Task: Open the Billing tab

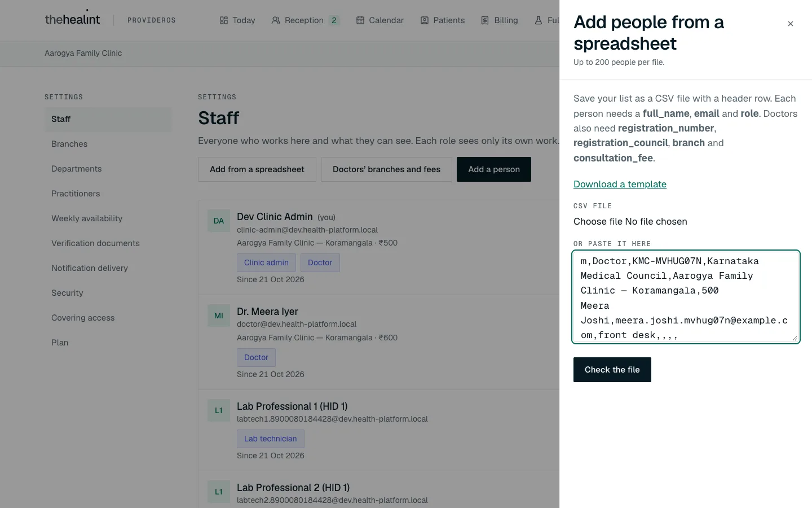Action: (500, 20)
